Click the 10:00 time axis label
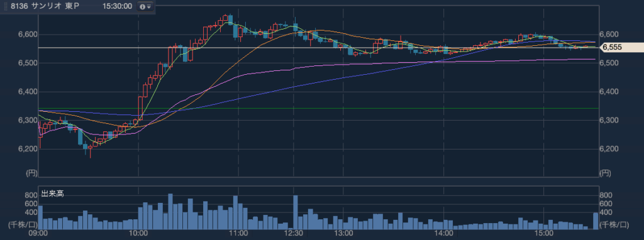644x240 pixels. tap(138, 234)
